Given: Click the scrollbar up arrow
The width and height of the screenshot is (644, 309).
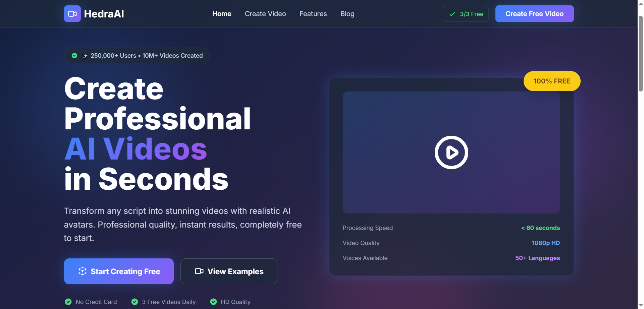Looking at the screenshot, I should 641,3.
